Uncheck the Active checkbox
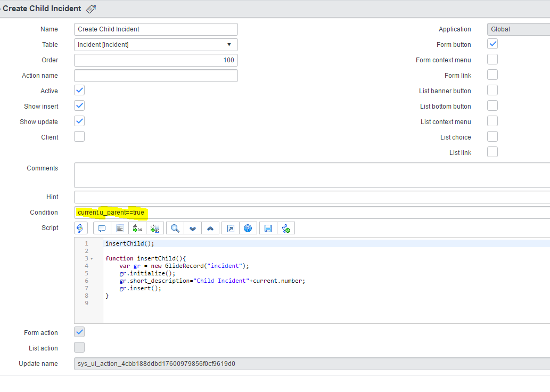 click(80, 90)
